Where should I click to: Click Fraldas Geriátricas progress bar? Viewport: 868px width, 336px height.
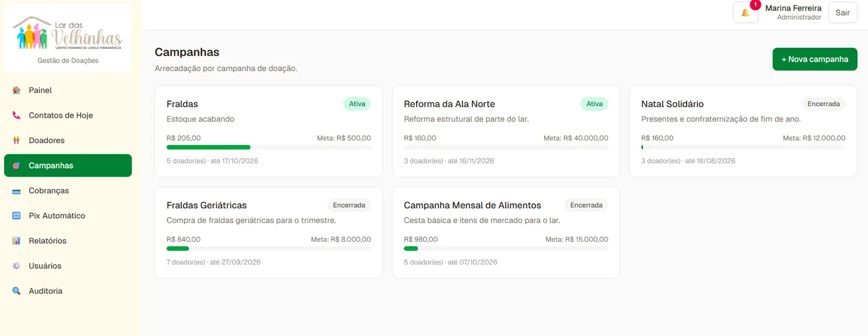click(x=268, y=249)
